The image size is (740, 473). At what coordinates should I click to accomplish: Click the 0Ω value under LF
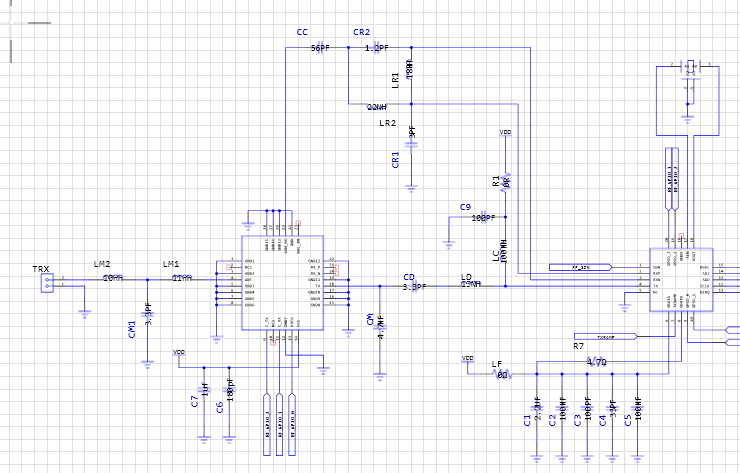coord(503,375)
